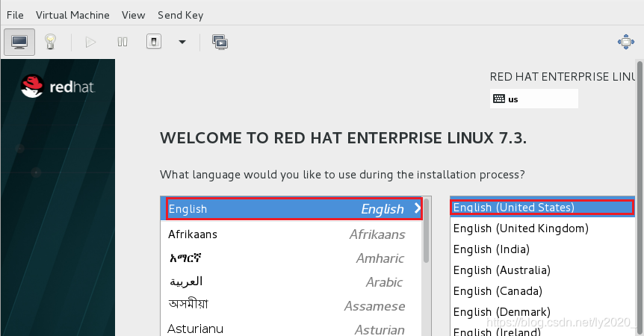Choose English (Denmark) locale
The width and height of the screenshot is (644, 336).
pos(542,312)
